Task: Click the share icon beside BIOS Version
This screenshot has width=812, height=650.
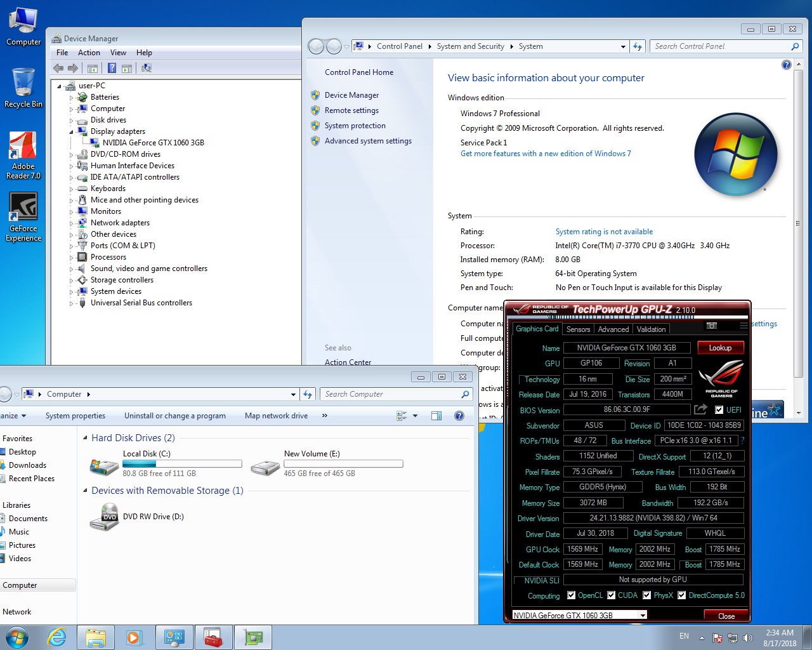Action: pyautogui.click(x=700, y=409)
